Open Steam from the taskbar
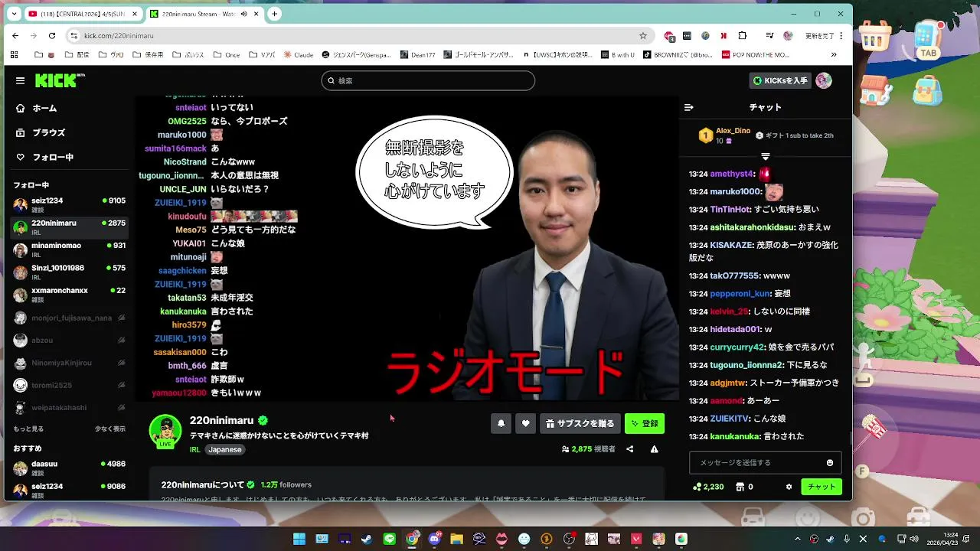The image size is (980, 551). click(x=366, y=539)
